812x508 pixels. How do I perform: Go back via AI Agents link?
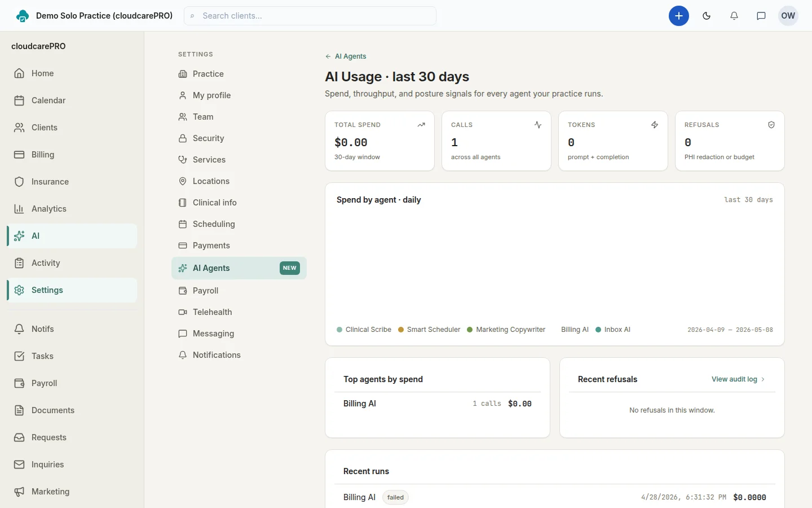[346, 56]
